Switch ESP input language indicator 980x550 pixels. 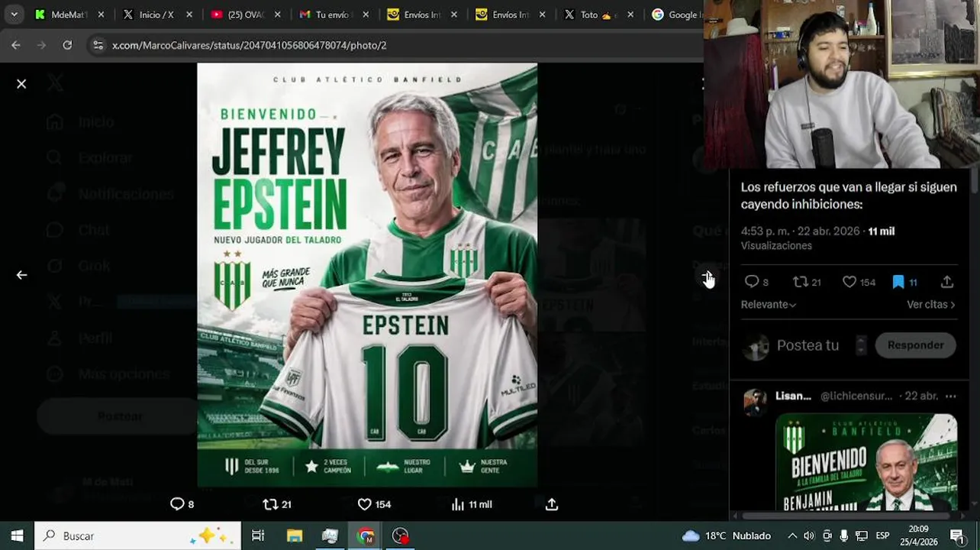coord(882,535)
